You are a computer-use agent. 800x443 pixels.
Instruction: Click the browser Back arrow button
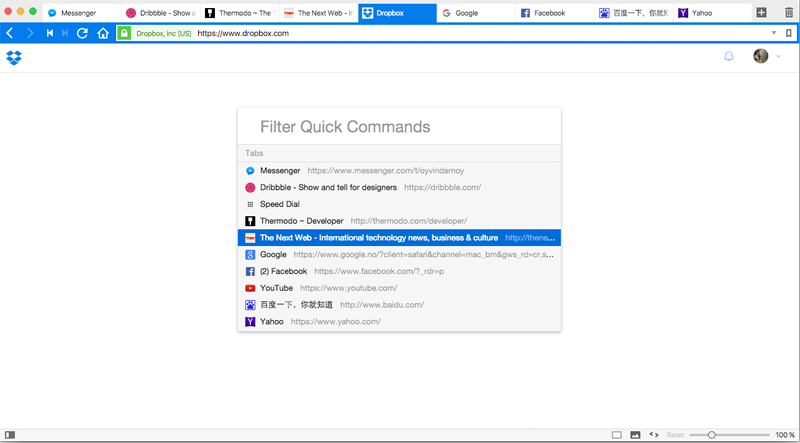coord(10,33)
